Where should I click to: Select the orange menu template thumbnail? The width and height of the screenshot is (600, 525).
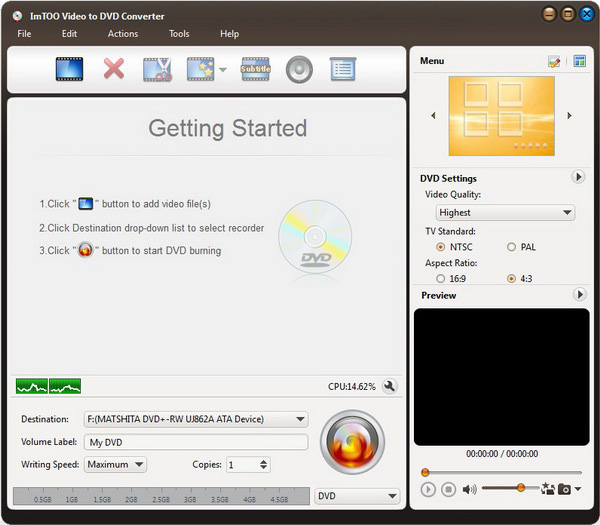tap(502, 116)
